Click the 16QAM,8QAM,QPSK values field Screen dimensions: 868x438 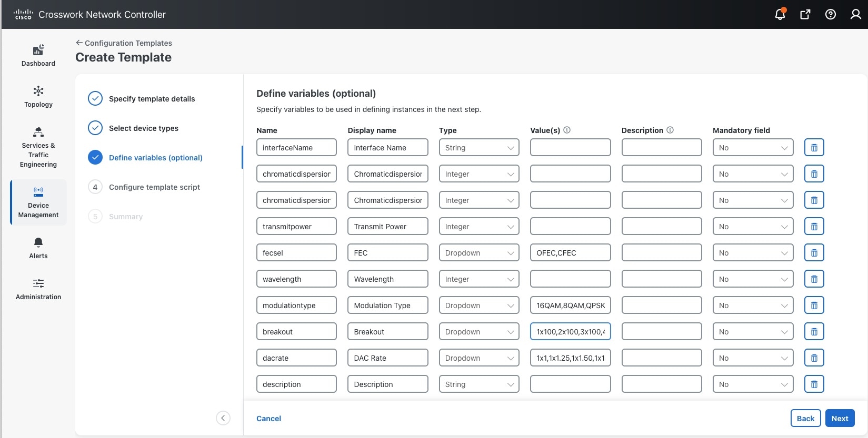(571, 305)
